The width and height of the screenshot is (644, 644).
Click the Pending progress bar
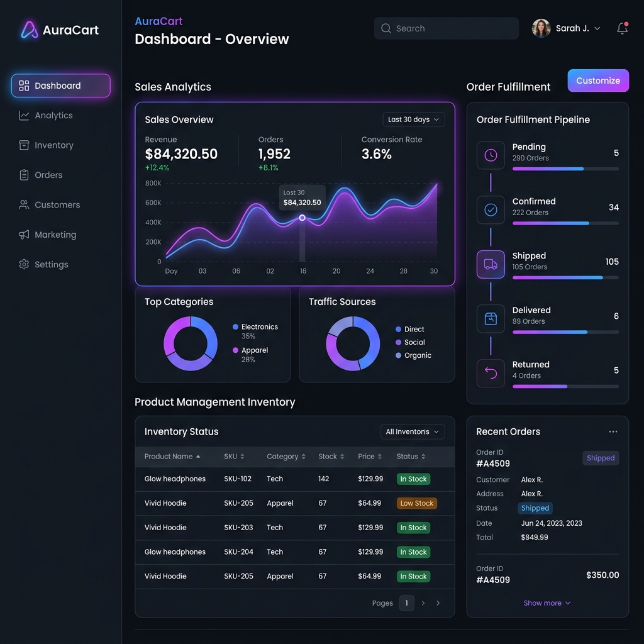tap(565, 169)
